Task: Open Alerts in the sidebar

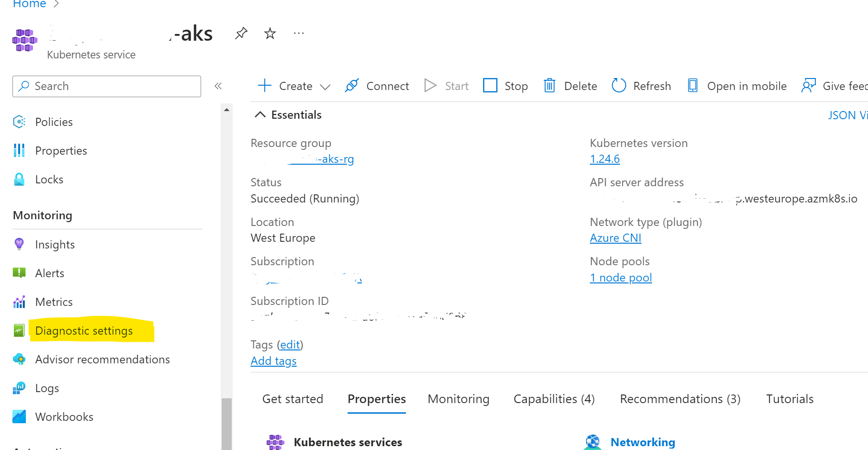Action: 49,273
